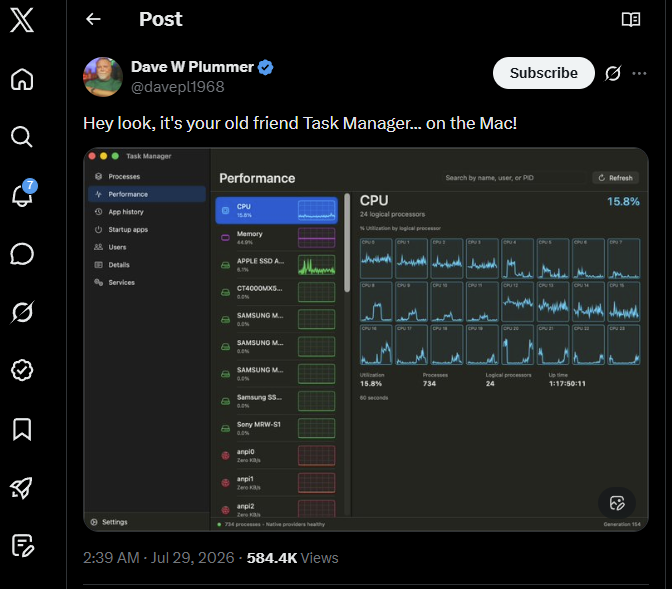Select the CPU 15.8% performance item
The image size is (672, 589).
point(276,210)
